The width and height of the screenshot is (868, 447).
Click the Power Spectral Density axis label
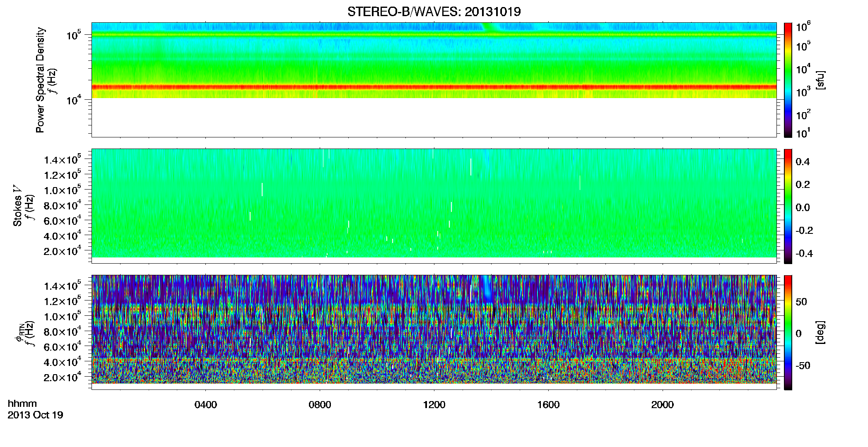coord(40,80)
